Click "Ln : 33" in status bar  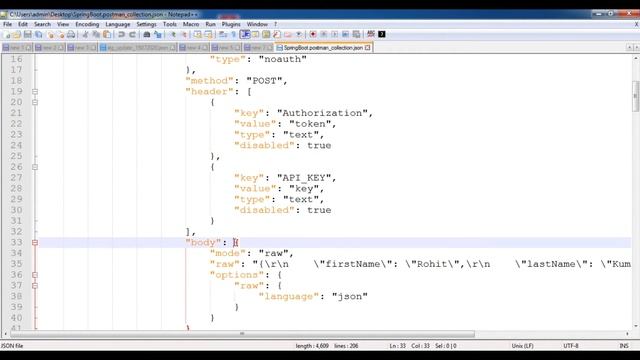tap(397, 346)
